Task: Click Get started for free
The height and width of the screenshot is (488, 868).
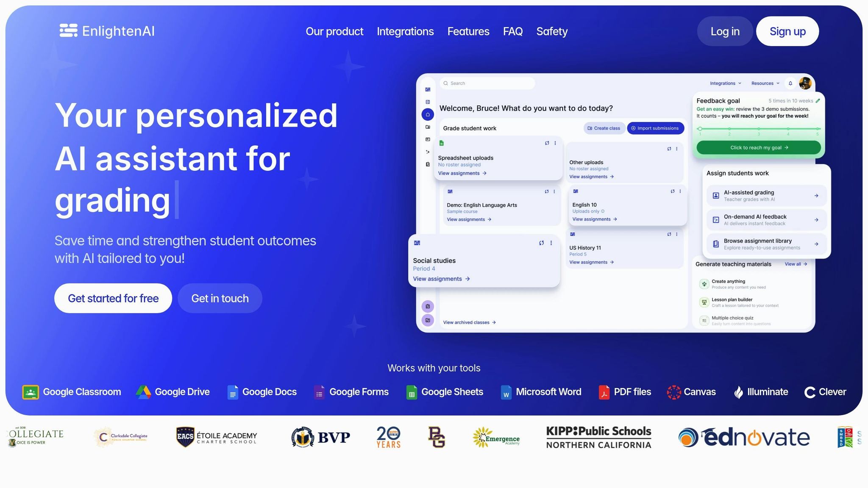Action: (113, 298)
